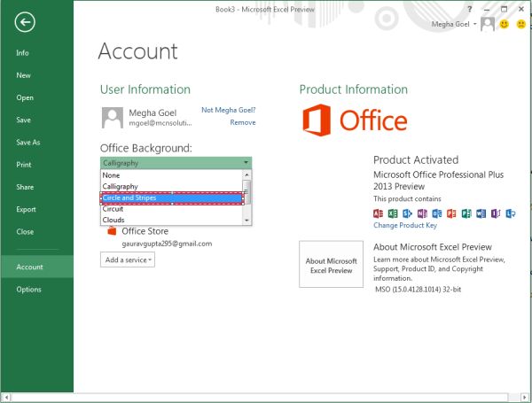Click the Lync product icon

tap(511, 213)
